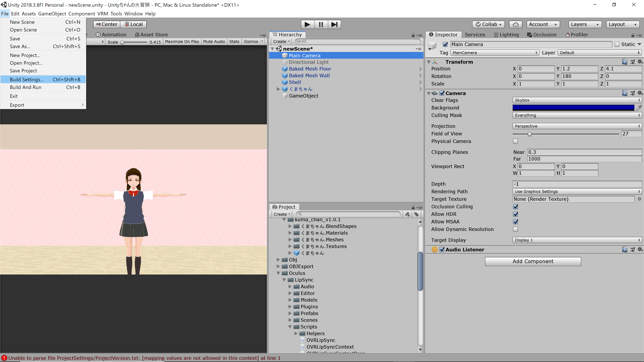
Task: Search by label icon in Project panel
Action: tap(416, 214)
